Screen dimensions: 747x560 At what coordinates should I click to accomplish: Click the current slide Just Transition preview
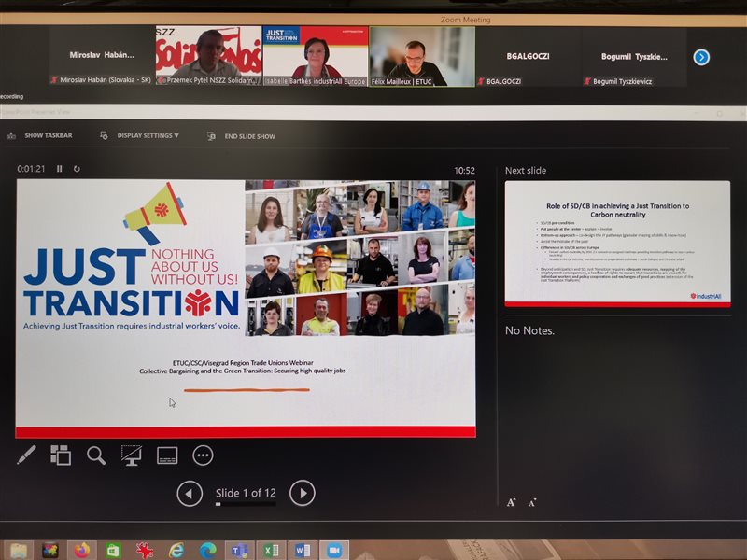(246, 308)
